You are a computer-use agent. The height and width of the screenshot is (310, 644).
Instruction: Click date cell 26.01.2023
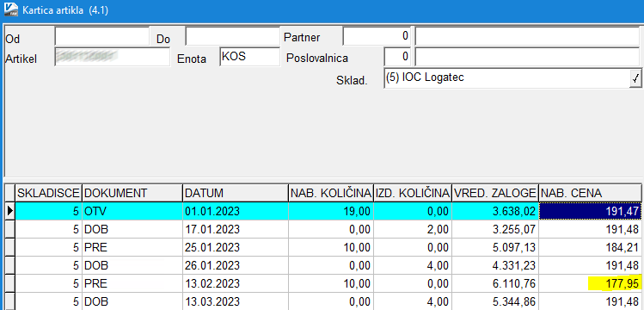coord(236,265)
